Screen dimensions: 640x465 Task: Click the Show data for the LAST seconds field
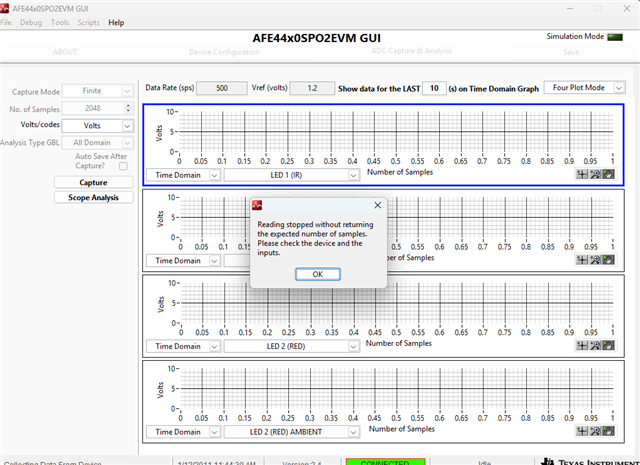tap(434, 88)
